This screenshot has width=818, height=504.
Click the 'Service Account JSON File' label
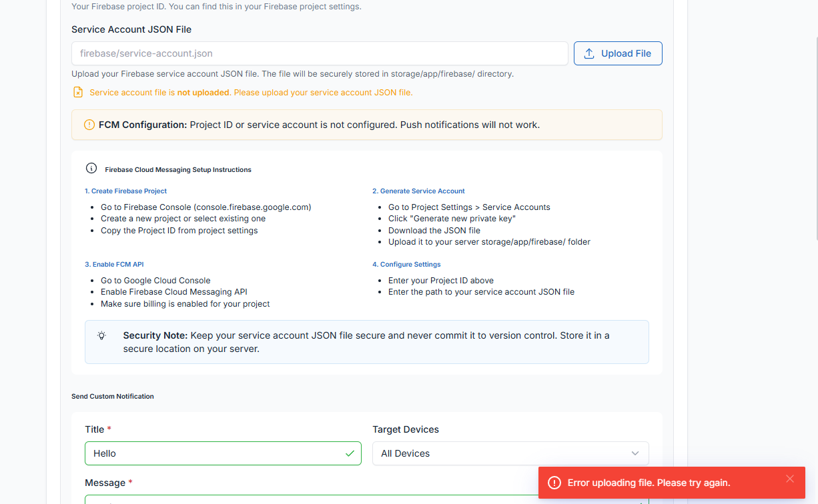131,29
